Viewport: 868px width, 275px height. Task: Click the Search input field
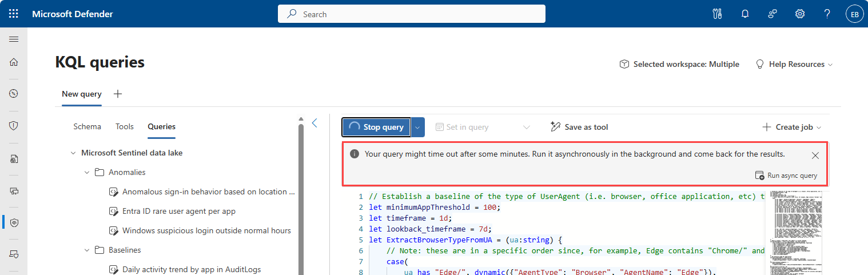coord(412,14)
